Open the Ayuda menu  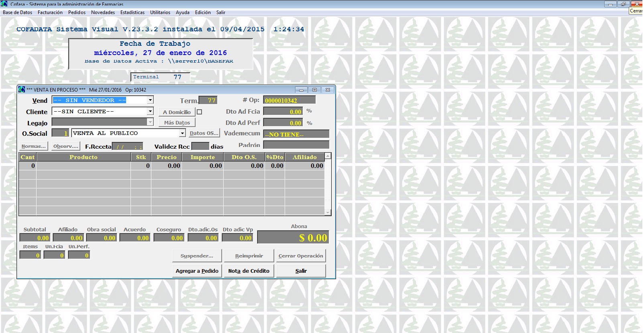point(183,12)
